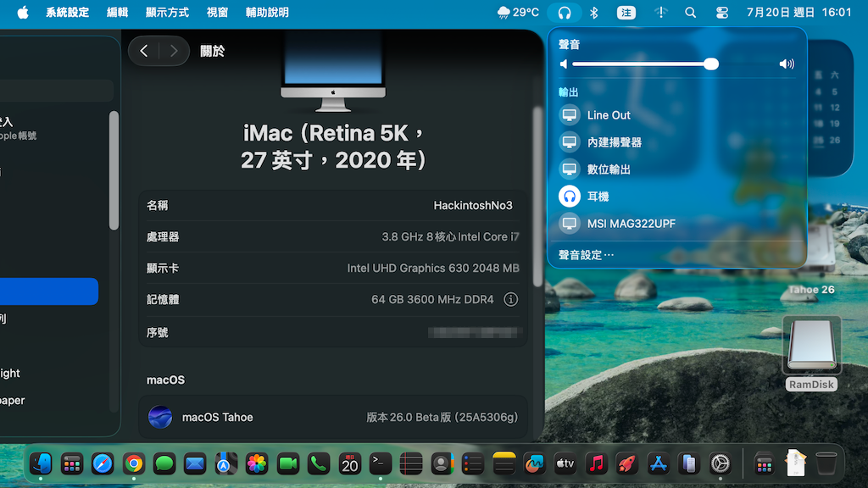
Task: Open the Apple TV app in the Dock
Action: coord(565,463)
